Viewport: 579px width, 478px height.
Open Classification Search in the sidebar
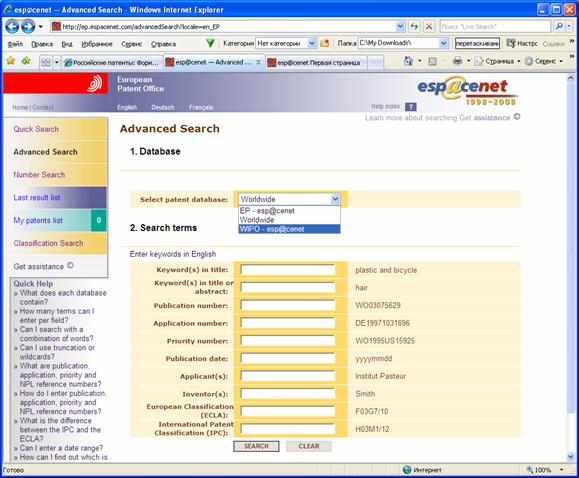pos(48,243)
